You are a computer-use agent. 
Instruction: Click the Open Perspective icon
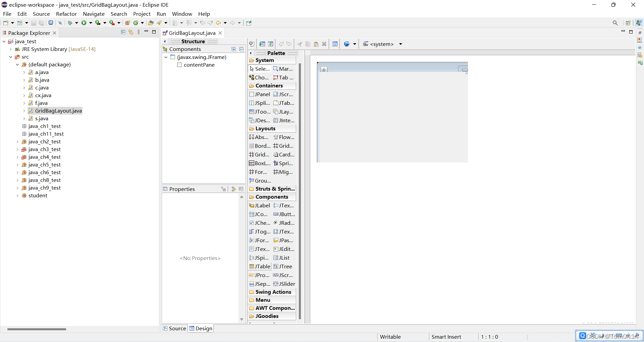pos(628,23)
